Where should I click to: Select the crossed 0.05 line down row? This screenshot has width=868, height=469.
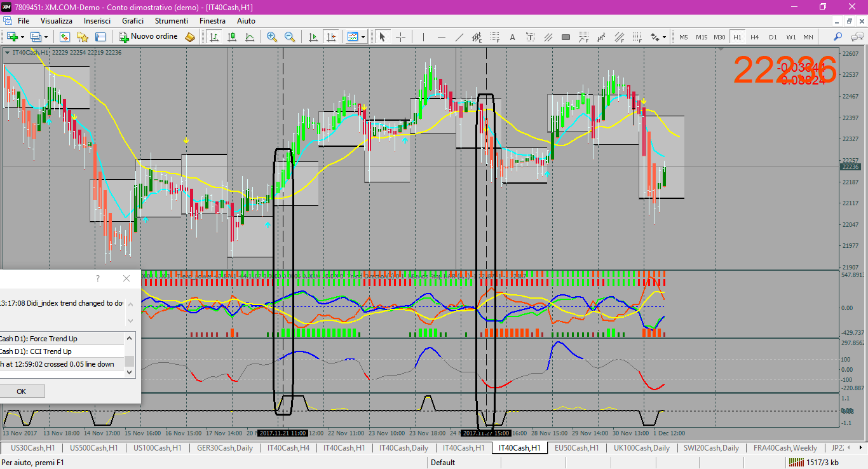62,364
